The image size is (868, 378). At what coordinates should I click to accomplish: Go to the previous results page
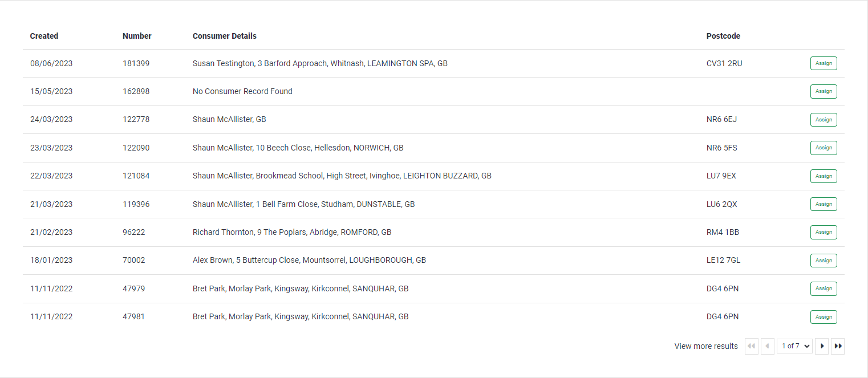768,346
